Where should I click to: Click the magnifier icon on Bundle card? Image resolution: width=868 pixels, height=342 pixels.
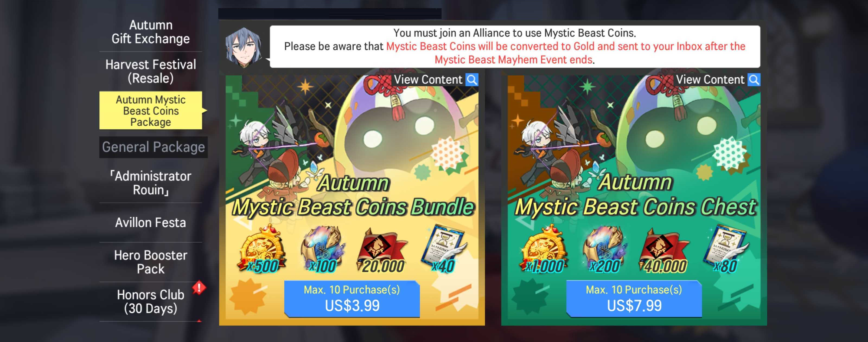(x=472, y=80)
